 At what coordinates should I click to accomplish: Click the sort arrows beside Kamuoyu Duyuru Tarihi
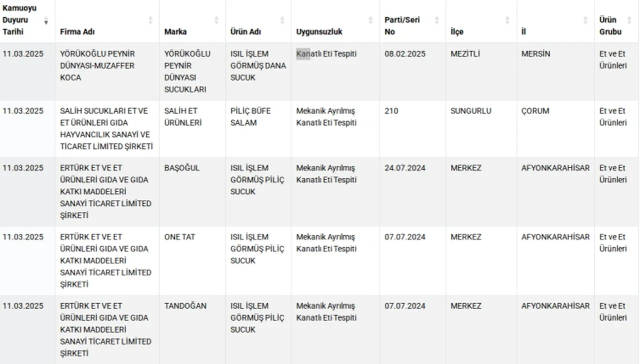tap(46, 20)
